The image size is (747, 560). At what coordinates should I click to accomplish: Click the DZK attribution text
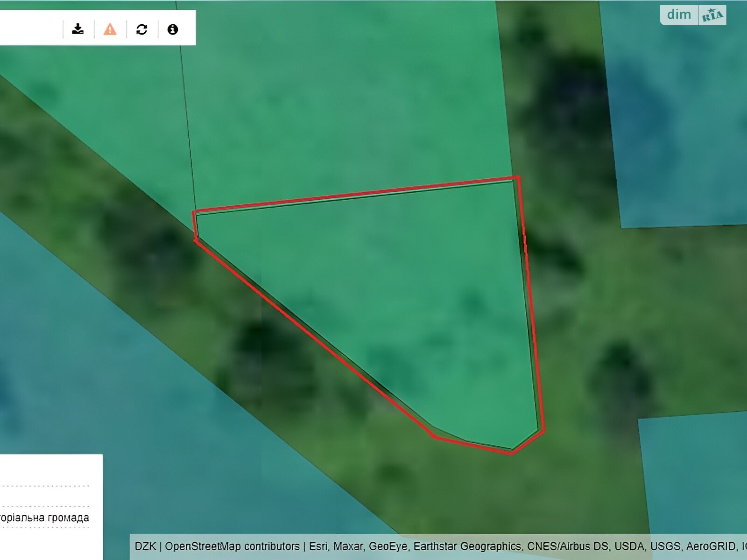(x=145, y=546)
